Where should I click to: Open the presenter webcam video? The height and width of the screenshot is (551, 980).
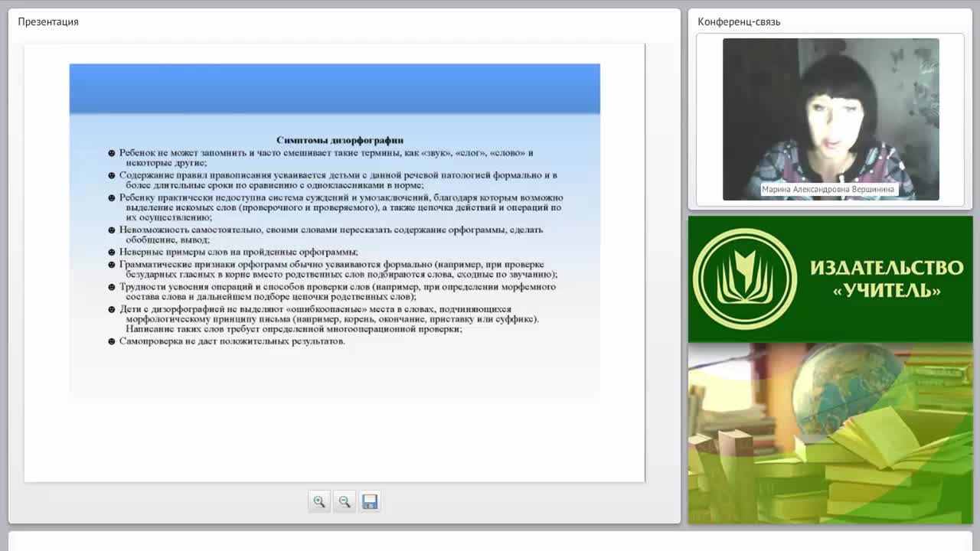(x=831, y=119)
